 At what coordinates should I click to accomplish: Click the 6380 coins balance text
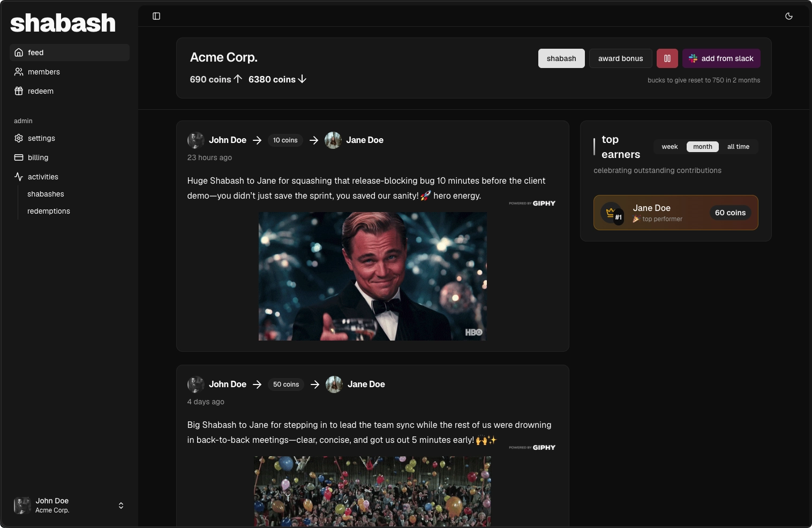point(272,79)
